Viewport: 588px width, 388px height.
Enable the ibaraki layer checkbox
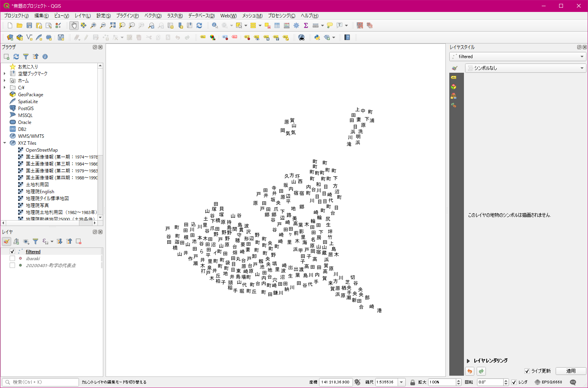click(x=12, y=258)
